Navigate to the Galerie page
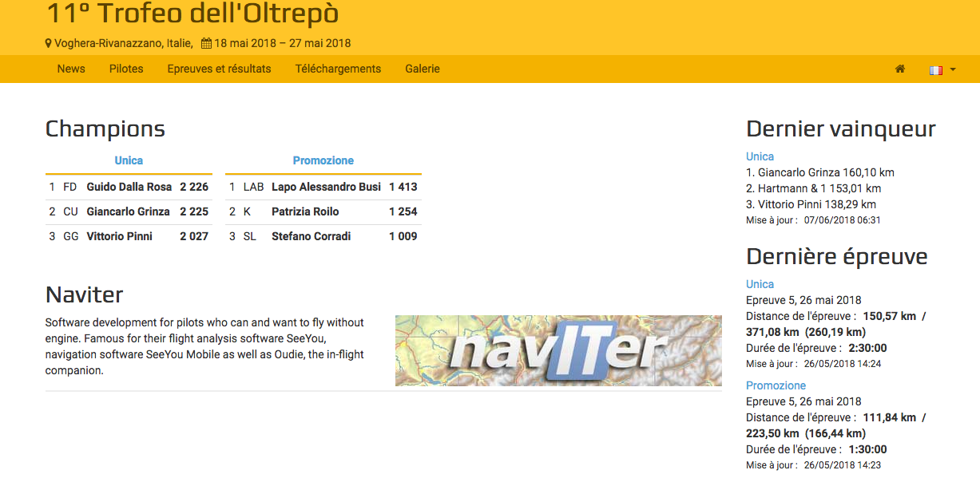 tap(423, 69)
